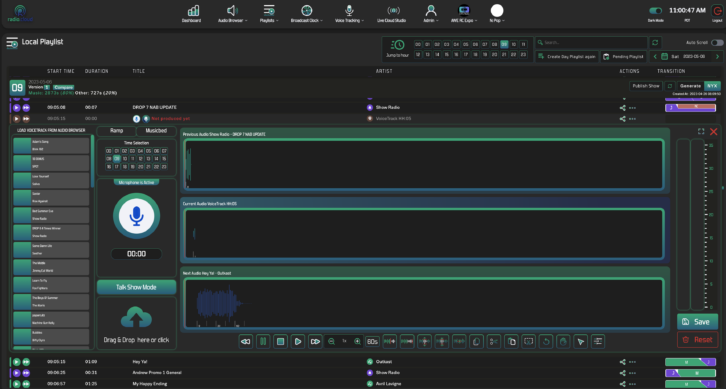The height and width of the screenshot is (389, 726).
Task: Close the voicetrack editor with red X
Action: click(x=713, y=132)
